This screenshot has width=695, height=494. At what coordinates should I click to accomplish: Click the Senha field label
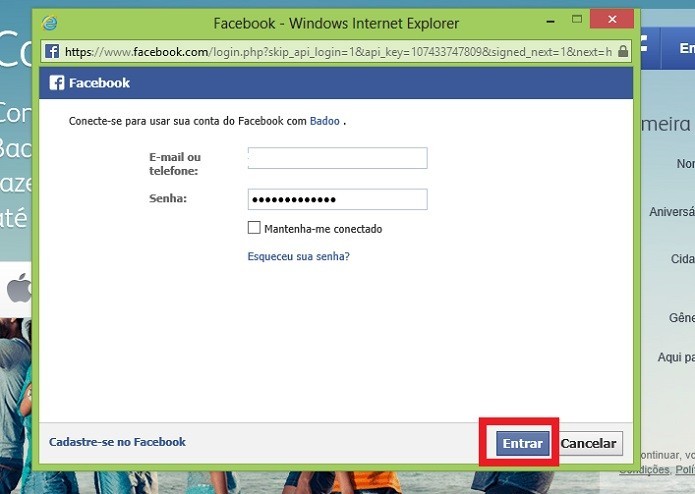[168, 198]
